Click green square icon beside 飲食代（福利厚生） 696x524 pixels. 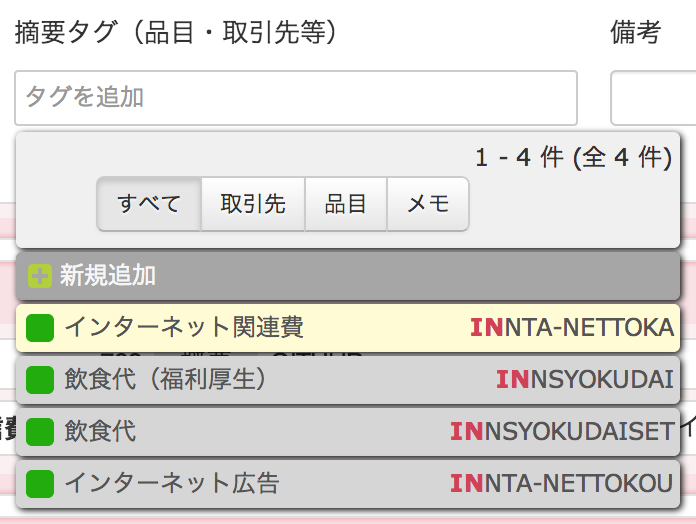point(39,380)
